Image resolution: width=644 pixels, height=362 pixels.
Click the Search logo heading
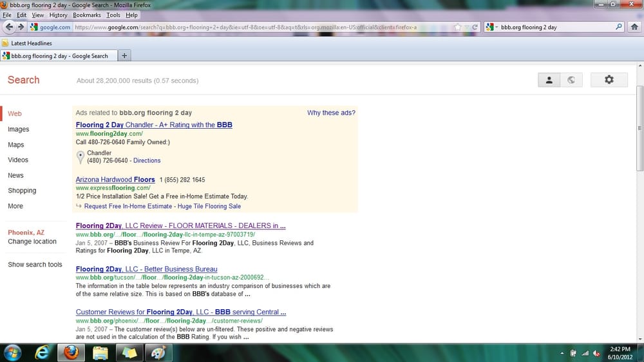click(23, 80)
